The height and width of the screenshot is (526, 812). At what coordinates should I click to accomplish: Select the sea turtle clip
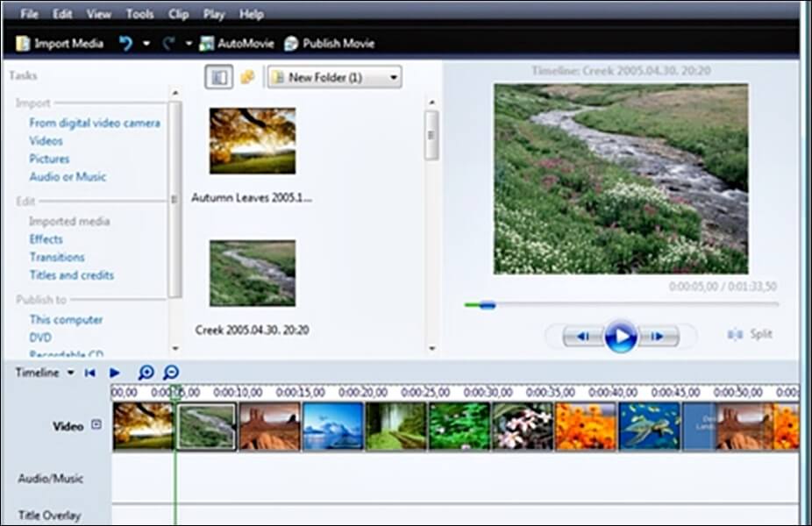pyautogui.click(x=650, y=426)
